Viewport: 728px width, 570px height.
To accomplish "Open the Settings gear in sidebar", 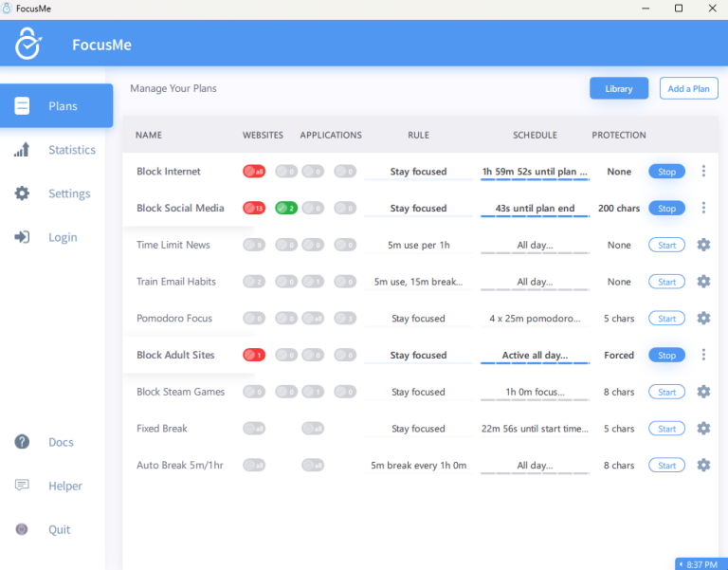I will (x=22, y=193).
